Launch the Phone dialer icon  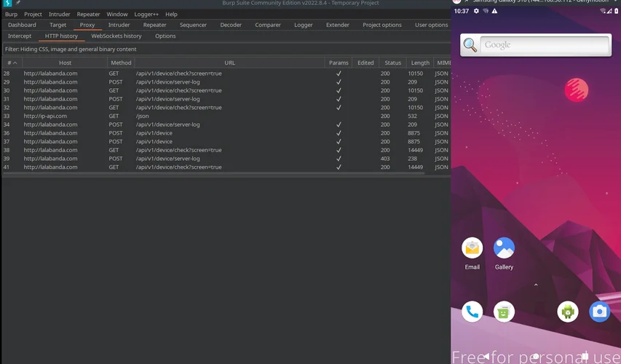472,312
